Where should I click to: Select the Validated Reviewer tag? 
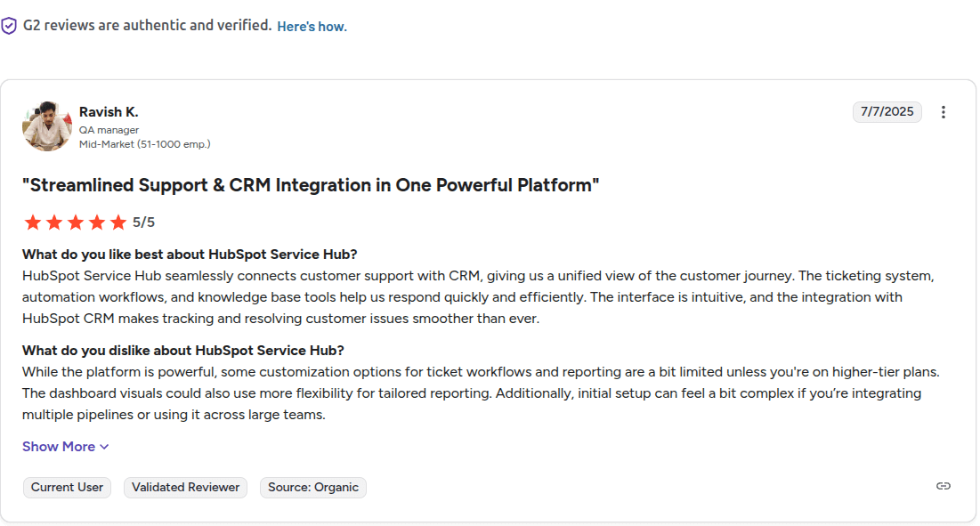[x=186, y=487]
